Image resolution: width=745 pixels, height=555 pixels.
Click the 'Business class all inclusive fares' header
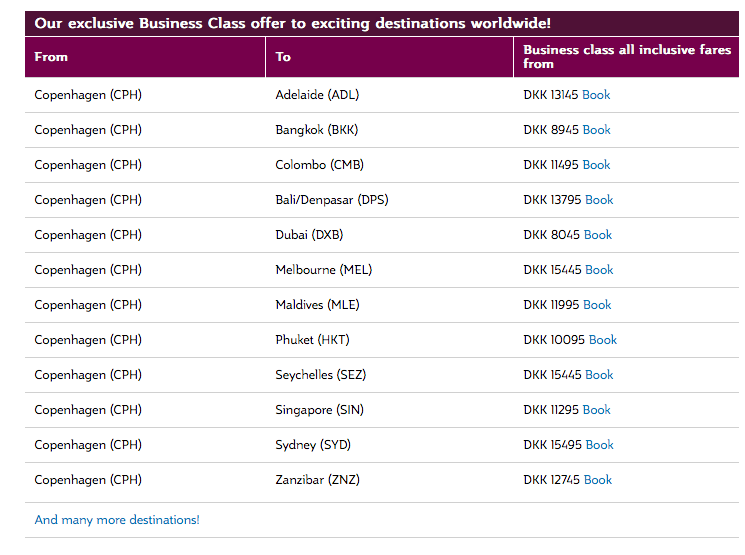pos(627,56)
